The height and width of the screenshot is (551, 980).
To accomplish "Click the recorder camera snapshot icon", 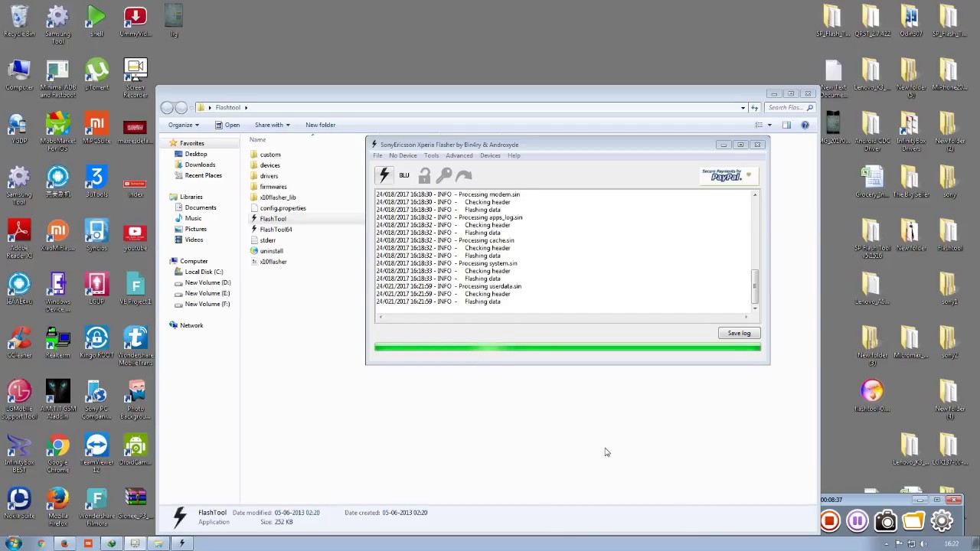I will [x=886, y=521].
